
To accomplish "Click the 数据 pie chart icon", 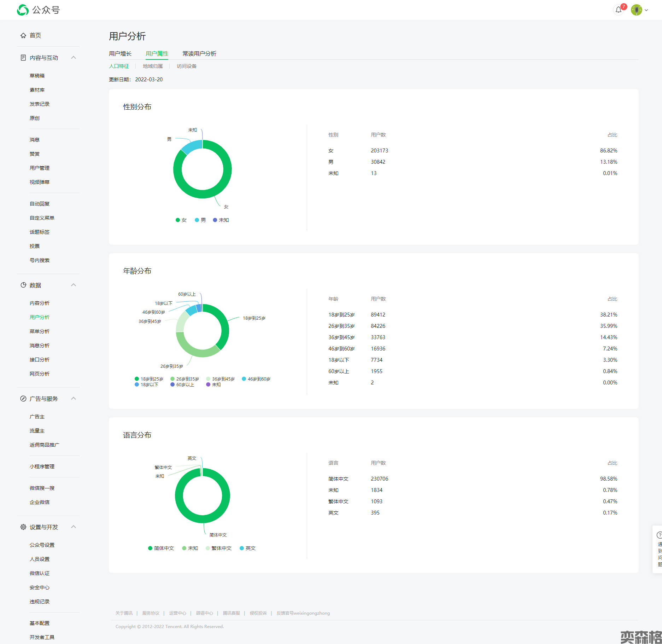I will (x=23, y=285).
